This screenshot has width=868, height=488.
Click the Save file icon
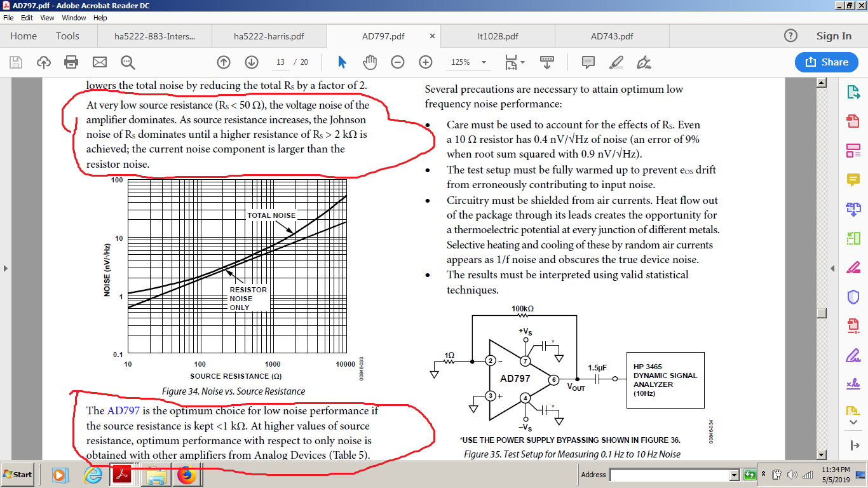(16, 62)
